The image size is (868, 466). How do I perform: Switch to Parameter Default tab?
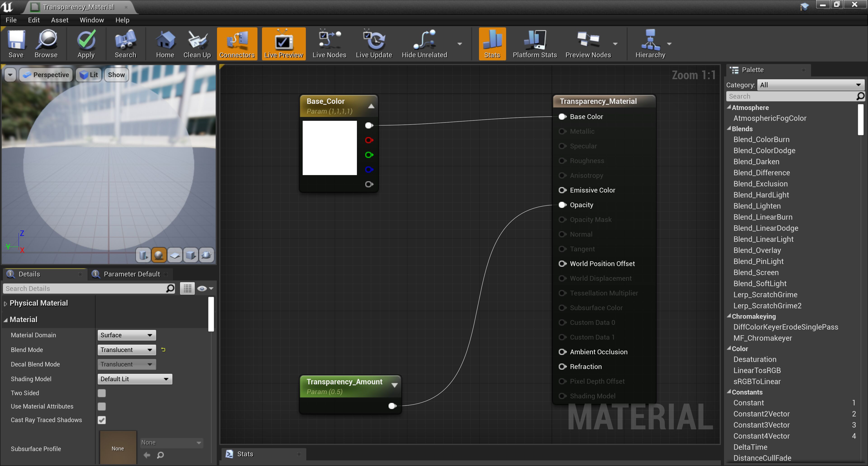coord(131,274)
